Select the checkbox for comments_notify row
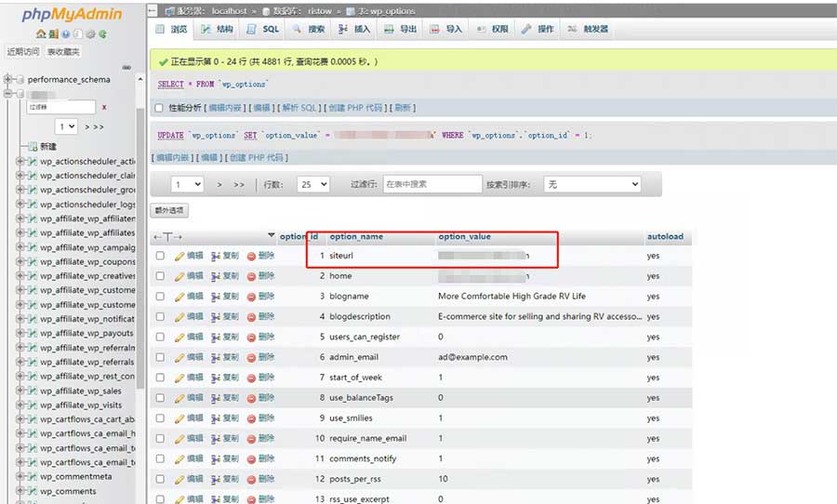Viewport: 837px width, 504px height. coord(160,458)
